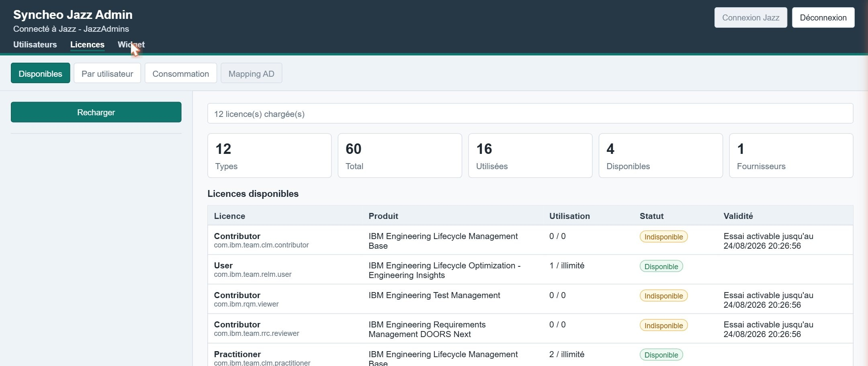The width and height of the screenshot is (868, 366).
Task: Select the Practitioner licence name
Action: point(237,354)
